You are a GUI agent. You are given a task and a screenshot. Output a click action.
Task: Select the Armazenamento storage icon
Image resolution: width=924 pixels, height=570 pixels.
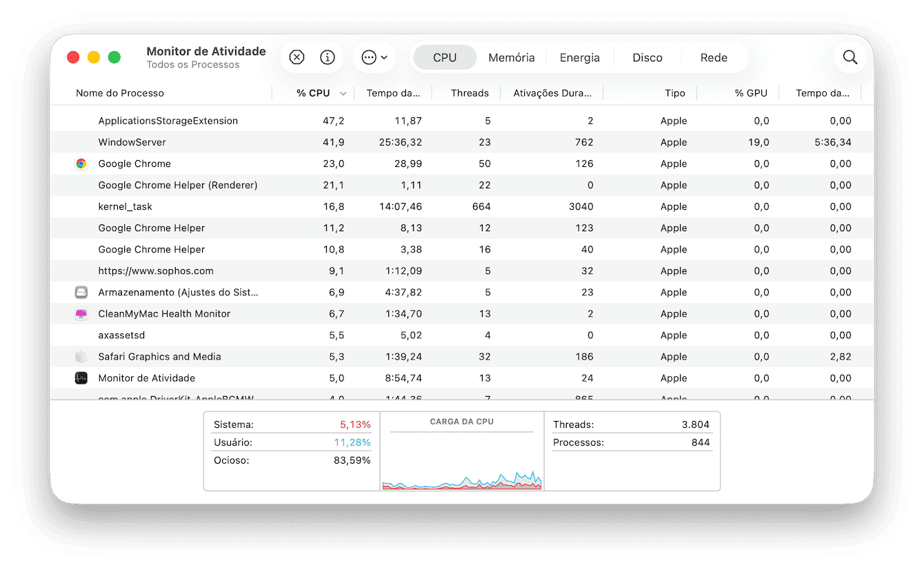(81, 292)
